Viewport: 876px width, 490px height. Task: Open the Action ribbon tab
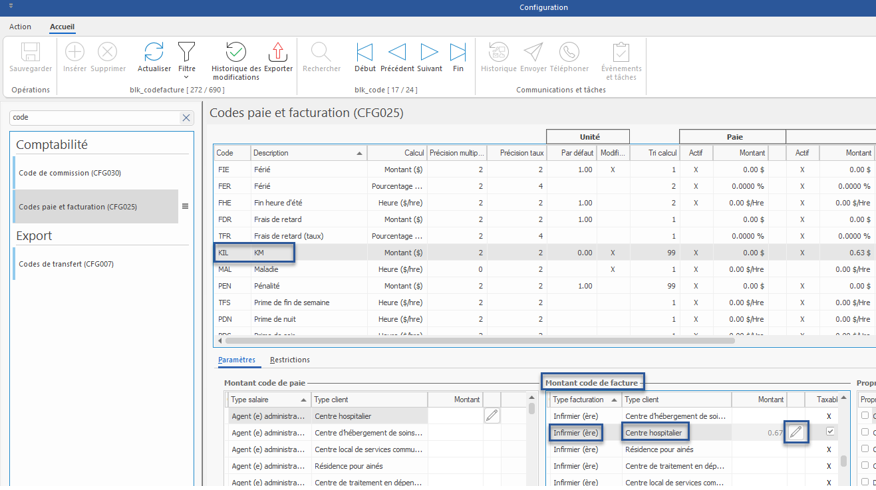pyautogui.click(x=20, y=27)
